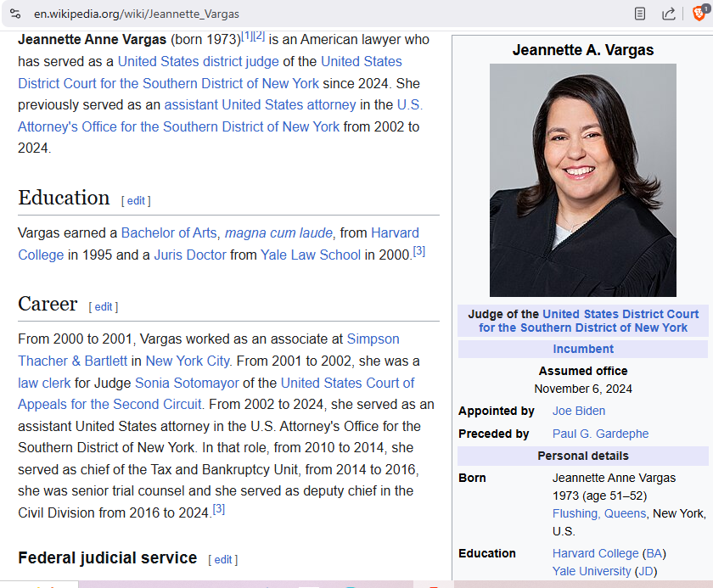Click the 'Career' section heading
Viewport: 713px width, 588px height.
48,304
